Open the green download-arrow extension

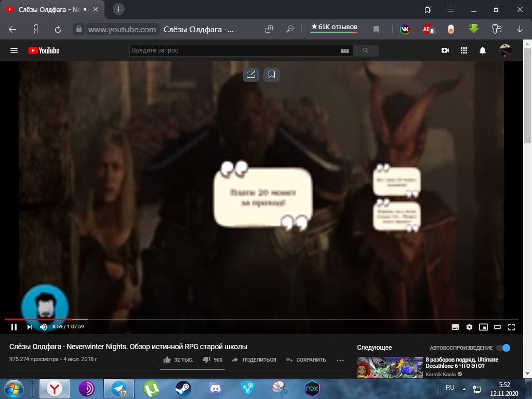point(474,29)
